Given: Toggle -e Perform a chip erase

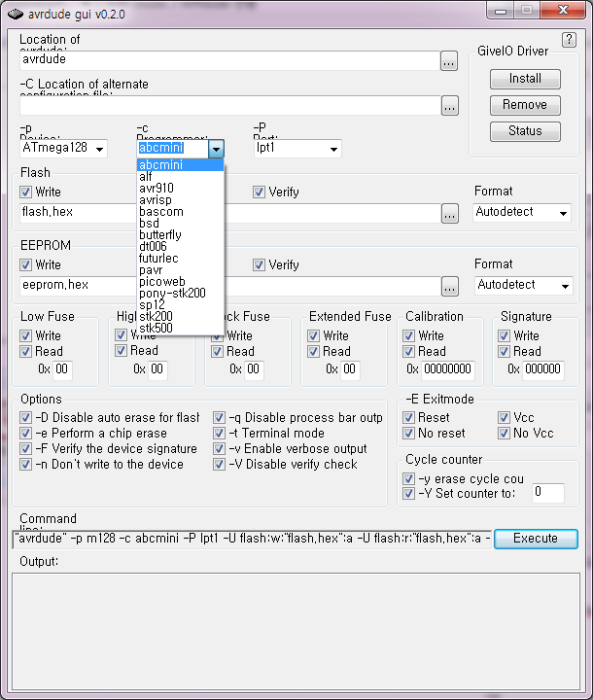Looking at the screenshot, I should (26, 434).
